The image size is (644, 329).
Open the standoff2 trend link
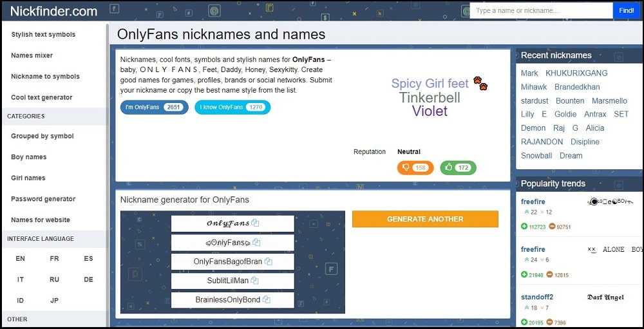coord(537,297)
